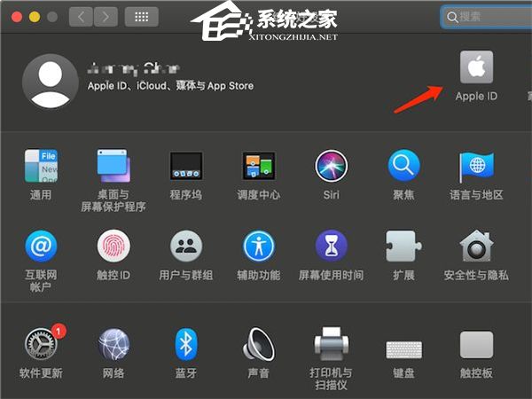Viewport: 532px width, 399px height.
Task: Click "Apple ID、iCloud、媒体与 App Store" text
Action: 170,86
